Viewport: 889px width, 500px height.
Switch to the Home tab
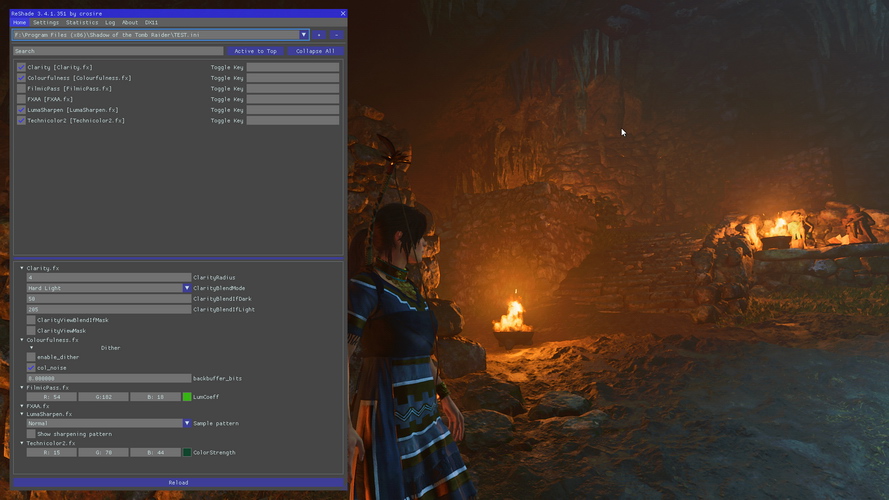point(19,23)
